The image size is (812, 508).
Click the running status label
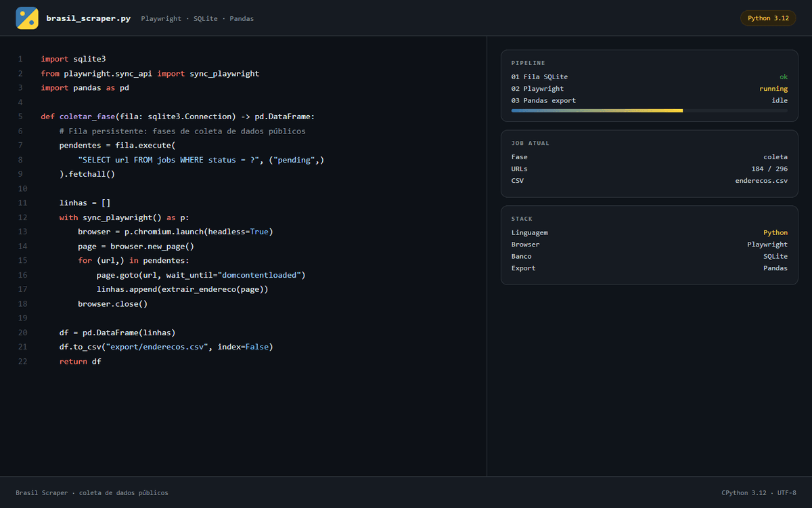pyautogui.click(x=773, y=89)
